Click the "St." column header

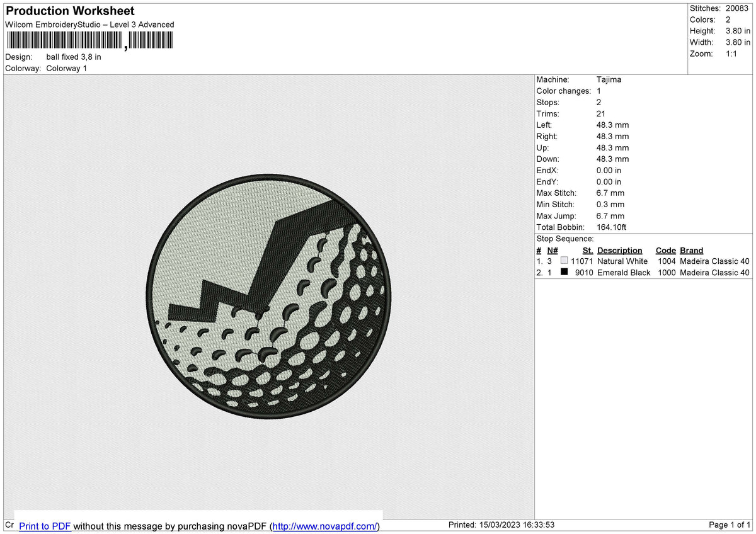tap(588, 250)
